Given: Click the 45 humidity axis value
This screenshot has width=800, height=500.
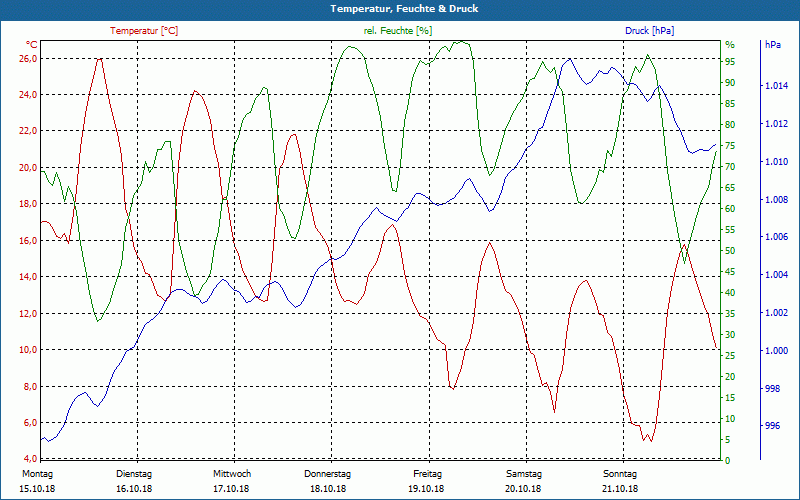Looking at the screenshot, I should (x=730, y=272).
